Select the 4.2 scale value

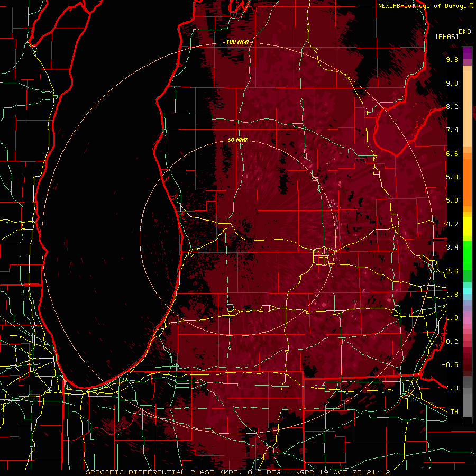[452, 224]
